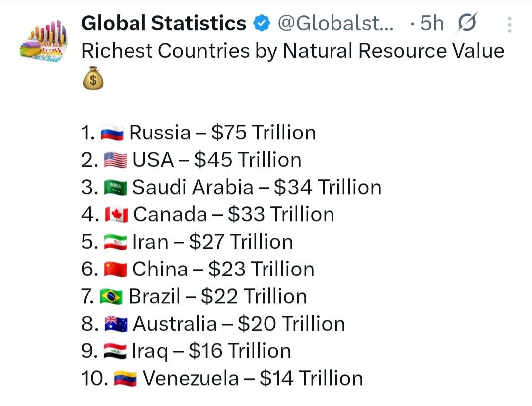This screenshot has width=532, height=406.
Task: Click the Russia flag emoji
Action: (x=112, y=133)
